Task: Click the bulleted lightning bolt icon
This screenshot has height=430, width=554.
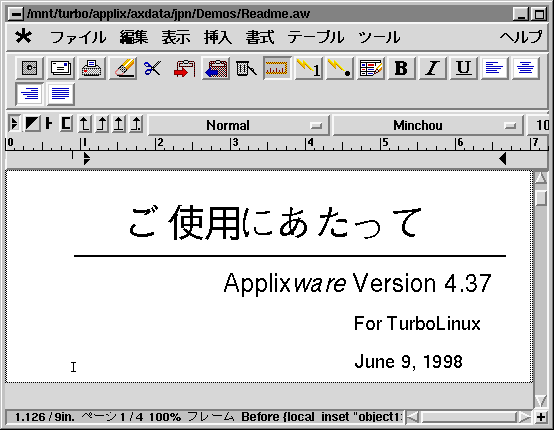Action: 340,68
